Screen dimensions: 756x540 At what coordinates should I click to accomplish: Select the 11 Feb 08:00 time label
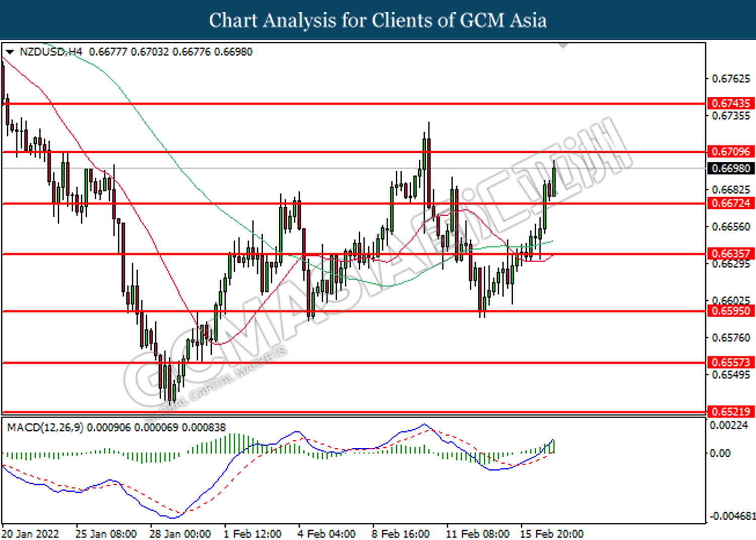point(477,533)
